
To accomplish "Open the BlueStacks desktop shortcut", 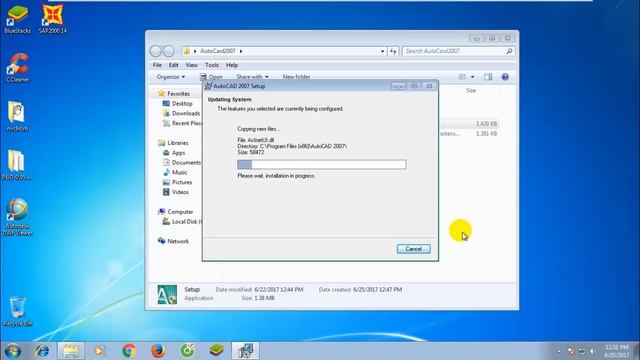I will pyautogui.click(x=17, y=18).
